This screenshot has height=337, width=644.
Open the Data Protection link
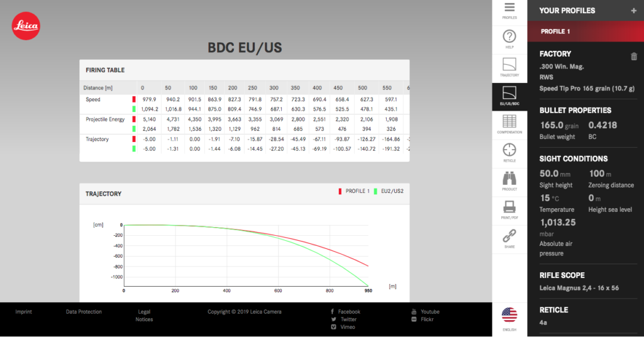(84, 312)
